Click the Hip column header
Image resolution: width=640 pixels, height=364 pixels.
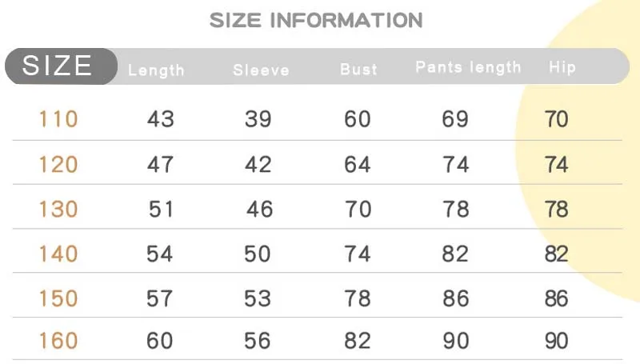coord(562,67)
